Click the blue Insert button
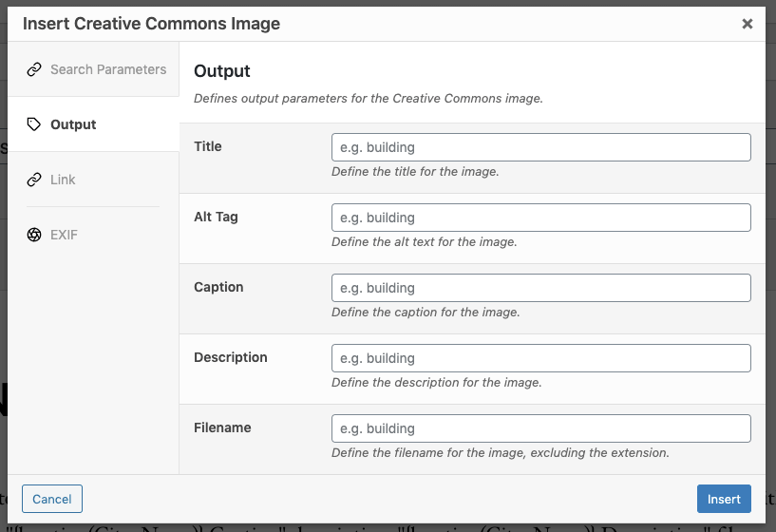 724,499
